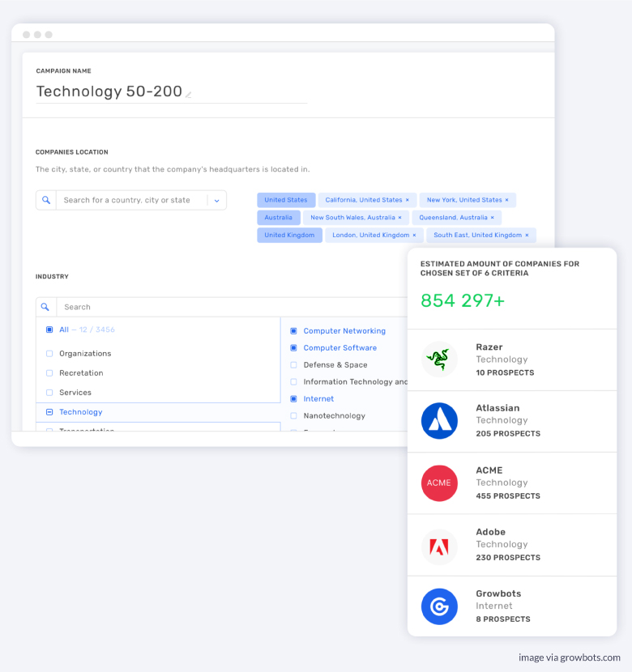Click the Nanotechnology label
Screen dimensions: 632x672
[x=335, y=415]
